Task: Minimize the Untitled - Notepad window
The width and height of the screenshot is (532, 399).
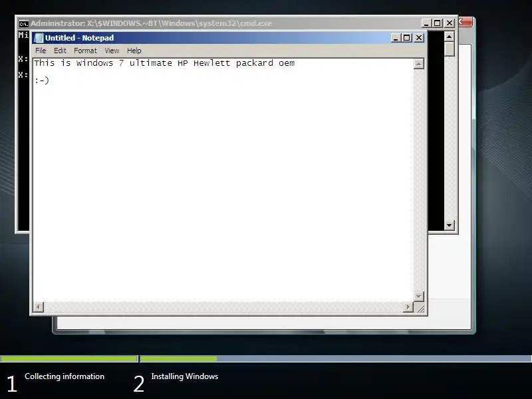Action: point(395,38)
